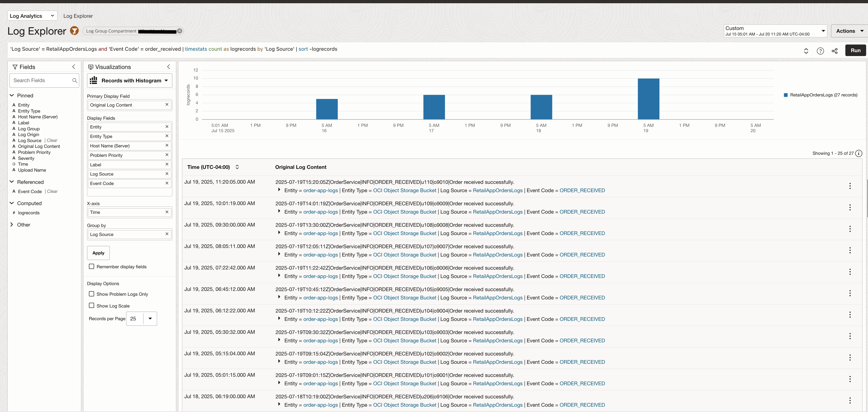Click the Apply button
868x412 pixels.
coord(98,253)
